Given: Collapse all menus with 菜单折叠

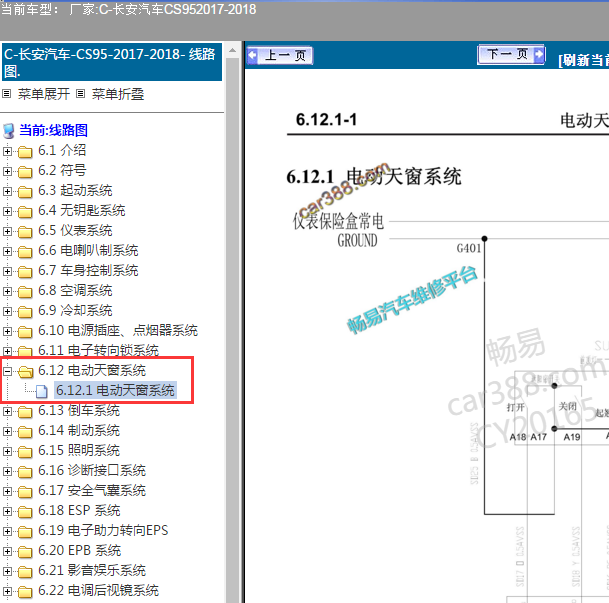Looking at the screenshot, I should [118, 94].
